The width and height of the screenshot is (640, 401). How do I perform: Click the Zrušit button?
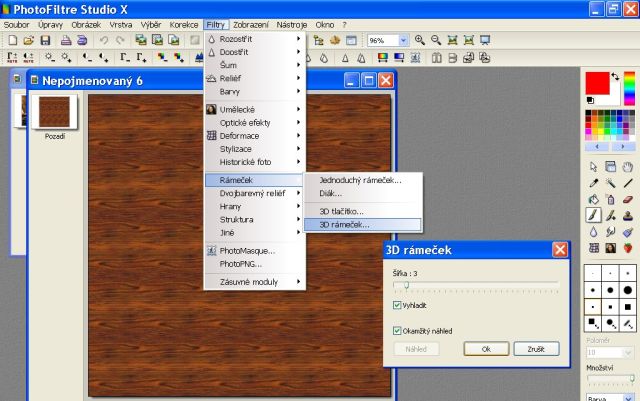pos(536,349)
